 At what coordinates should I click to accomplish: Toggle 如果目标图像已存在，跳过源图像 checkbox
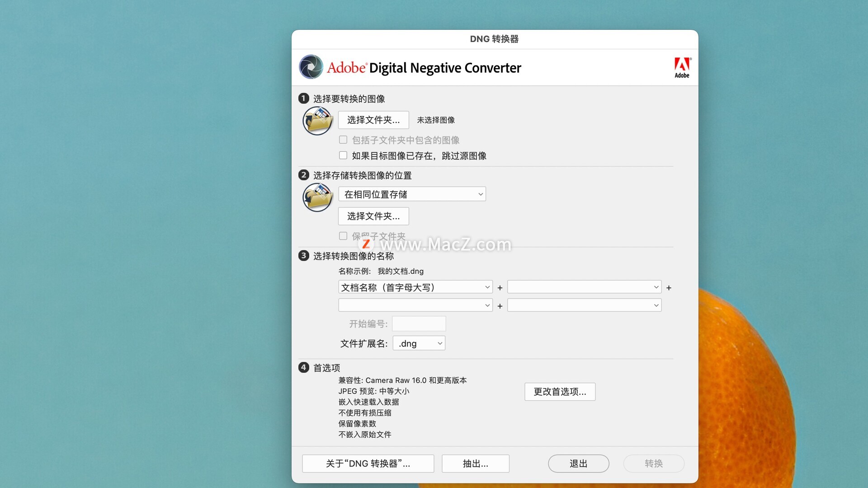tap(343, 155)
